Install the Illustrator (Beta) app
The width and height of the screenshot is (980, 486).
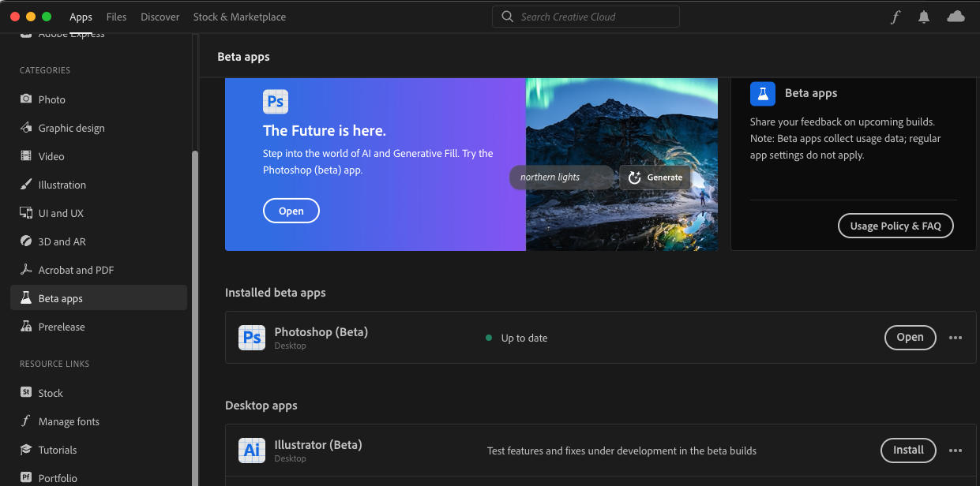coord(907,450)
